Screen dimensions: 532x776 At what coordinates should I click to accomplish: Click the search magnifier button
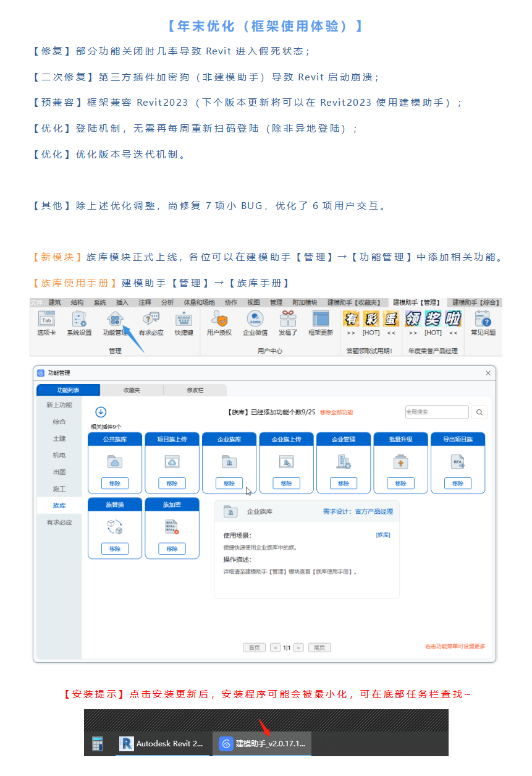click(479, 412)
